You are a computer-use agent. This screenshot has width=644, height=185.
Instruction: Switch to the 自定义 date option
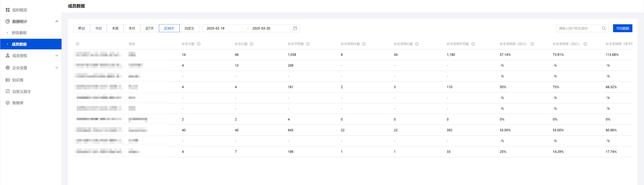click(x=189, y=28)
